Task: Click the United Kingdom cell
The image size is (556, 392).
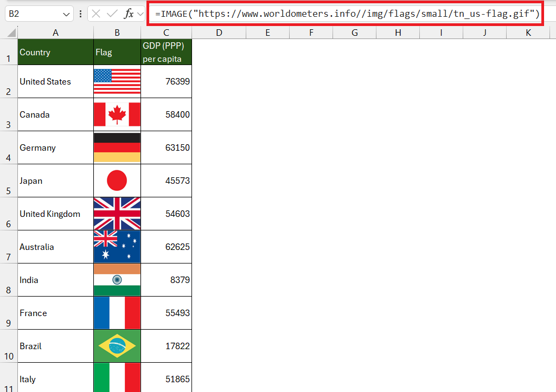Action: pyautogui.click(x=56, y=214)
